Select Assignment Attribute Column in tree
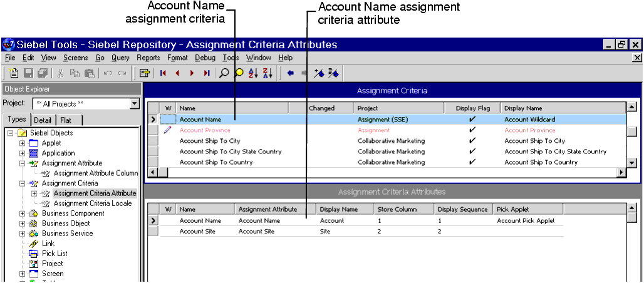 (96, 173)
